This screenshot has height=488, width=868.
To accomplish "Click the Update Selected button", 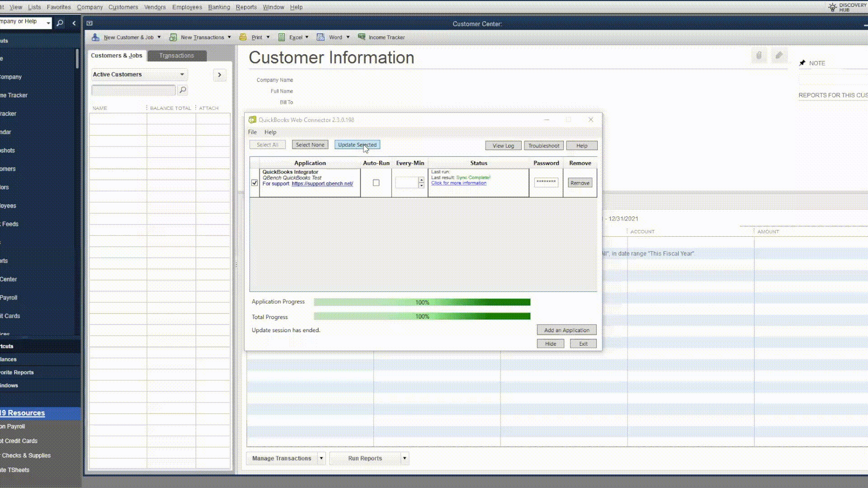I will [357, 145].
